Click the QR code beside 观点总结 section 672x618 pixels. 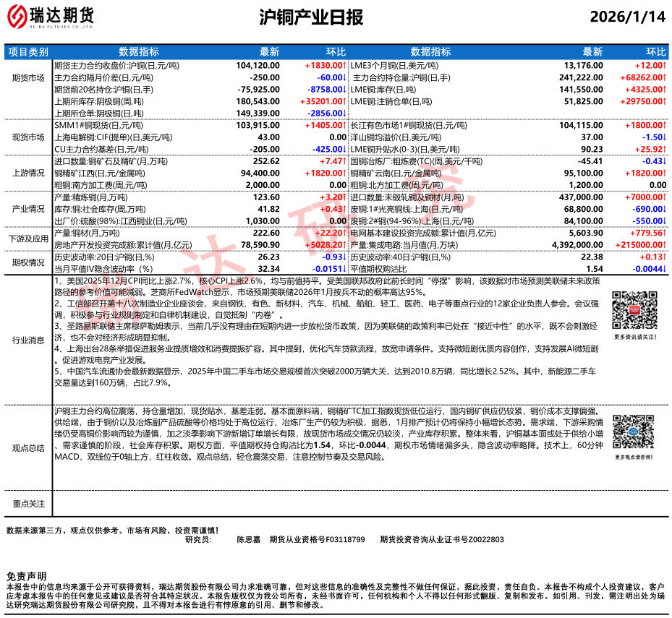pos(633,435)
